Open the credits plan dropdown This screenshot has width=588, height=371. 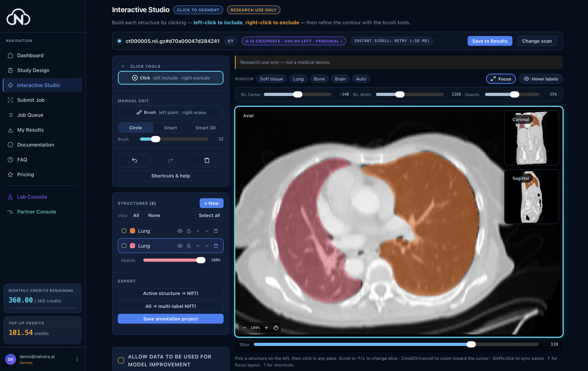294,41
